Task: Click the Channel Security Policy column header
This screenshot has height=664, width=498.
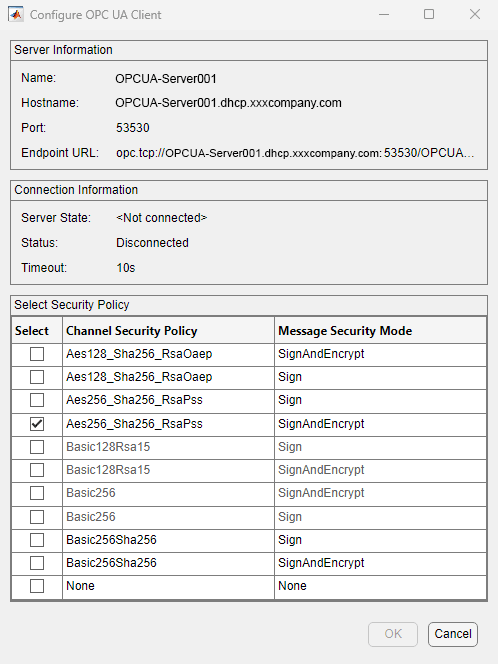Action: click(x=169, y=330)
